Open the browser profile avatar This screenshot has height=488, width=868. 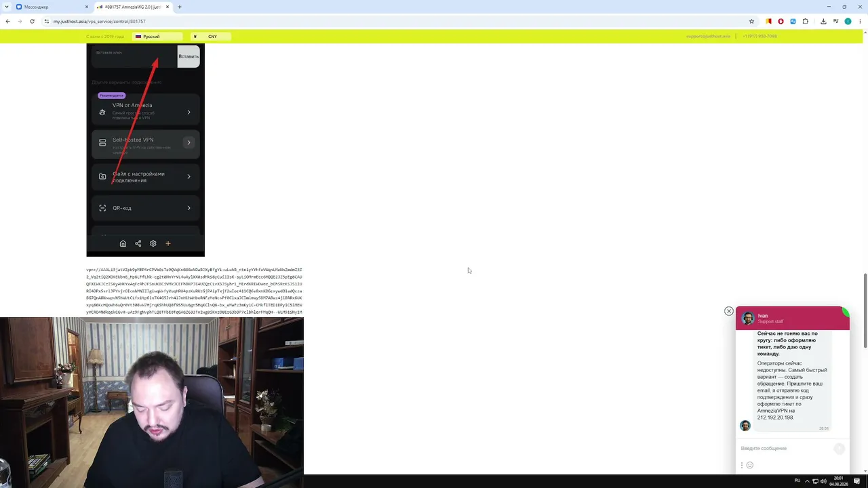848,21
